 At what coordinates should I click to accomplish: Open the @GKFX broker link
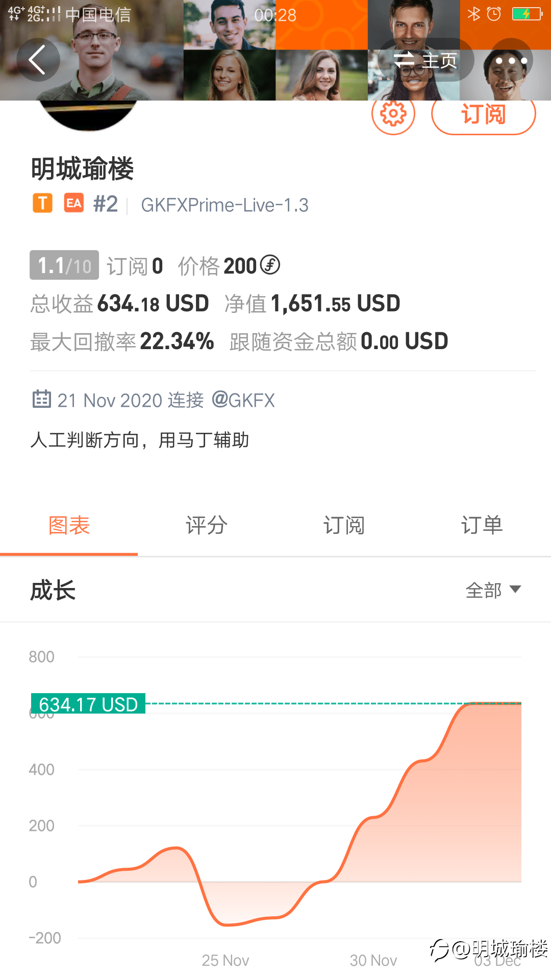(243, 400)
